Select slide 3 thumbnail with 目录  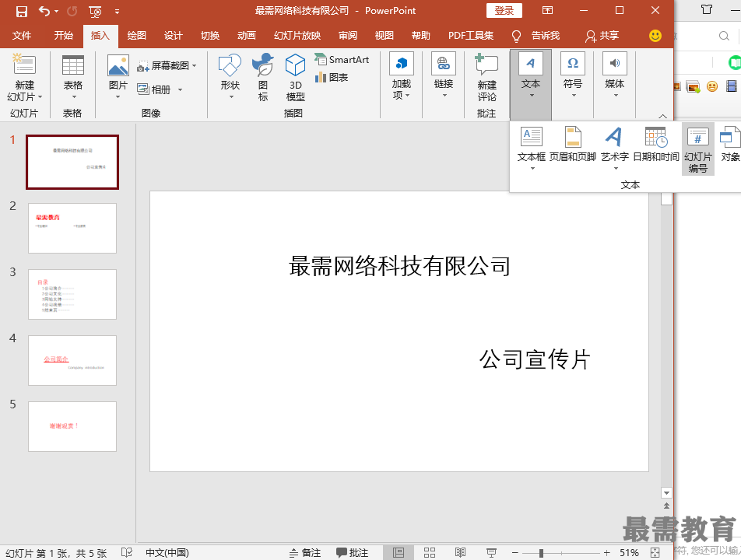[72, 294]
